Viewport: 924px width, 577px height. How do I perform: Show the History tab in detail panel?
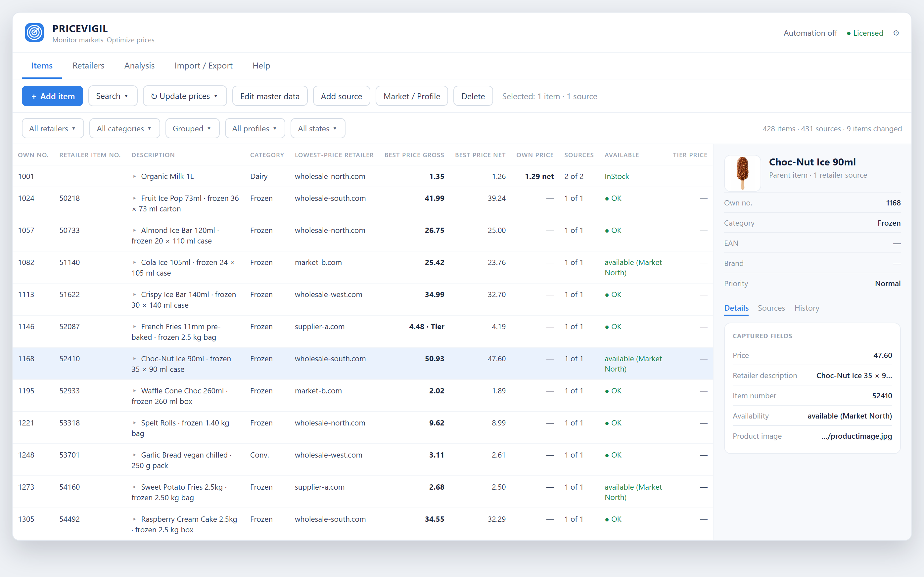(807, 308)
